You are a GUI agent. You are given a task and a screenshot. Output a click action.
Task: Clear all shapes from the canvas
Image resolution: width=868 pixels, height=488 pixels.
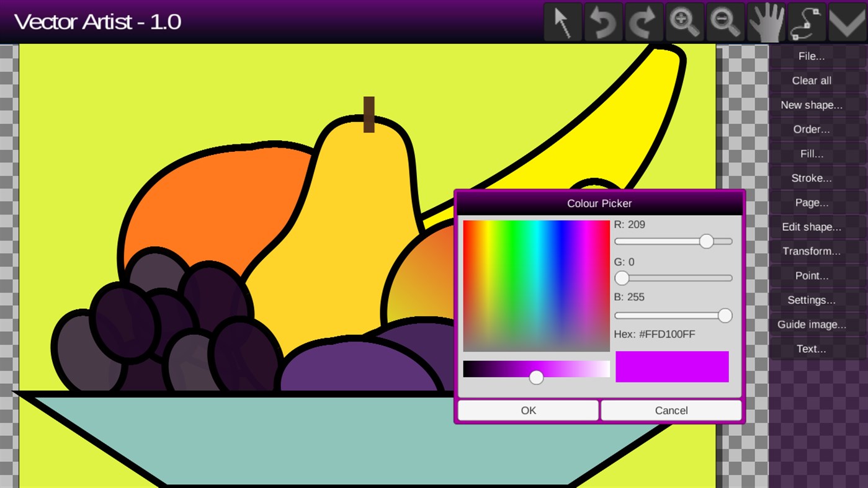pos(811,80)
